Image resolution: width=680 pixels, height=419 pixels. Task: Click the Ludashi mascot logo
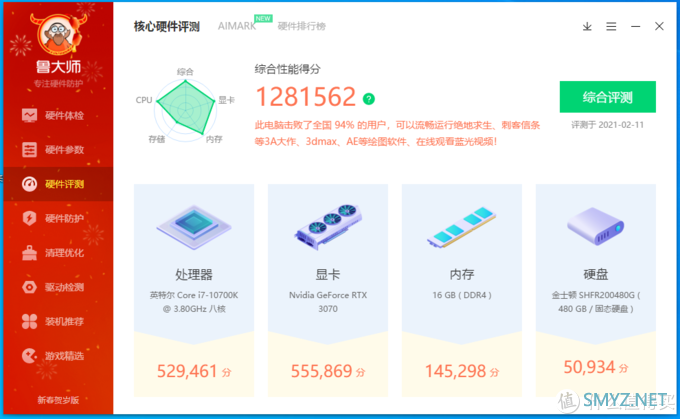(59, 36)
